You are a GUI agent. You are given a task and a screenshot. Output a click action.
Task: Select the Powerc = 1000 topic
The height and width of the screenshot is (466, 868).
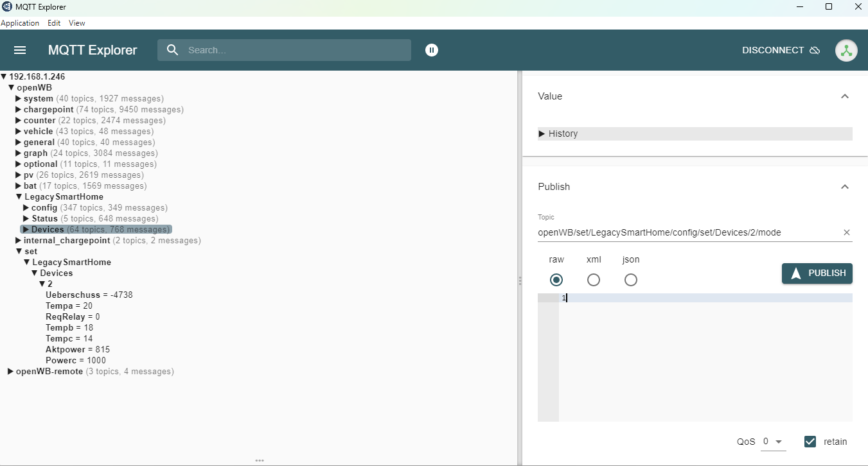(76, 360)
